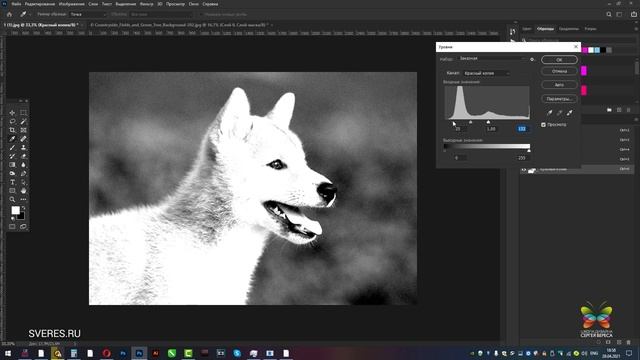Open the Options button in Levels
The image size is (640, 360).
pyautogui.click(x=559, y=99)
